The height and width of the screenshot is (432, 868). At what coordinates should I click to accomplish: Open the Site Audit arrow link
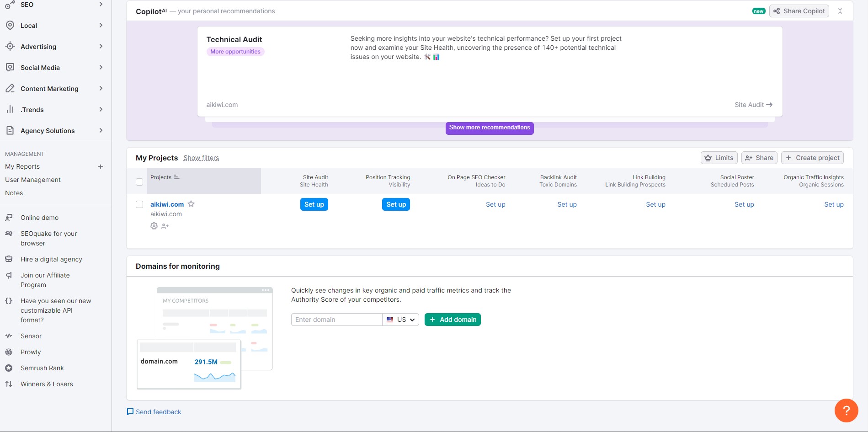click(754, 105)
